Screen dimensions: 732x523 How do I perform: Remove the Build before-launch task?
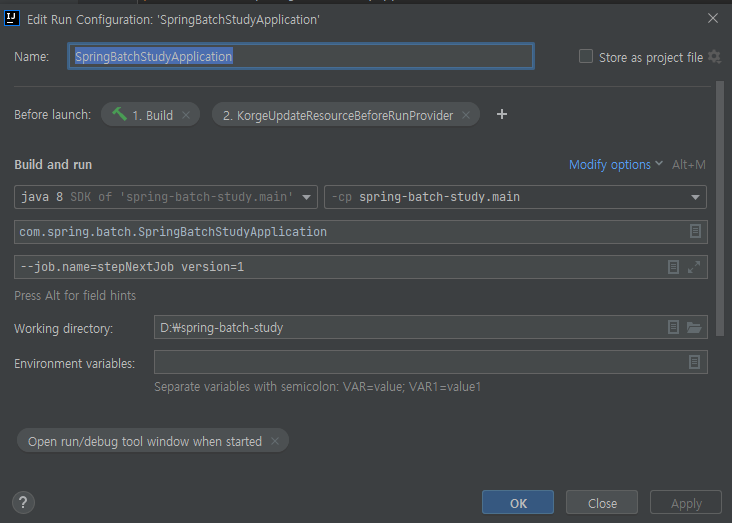coord(184,115)
